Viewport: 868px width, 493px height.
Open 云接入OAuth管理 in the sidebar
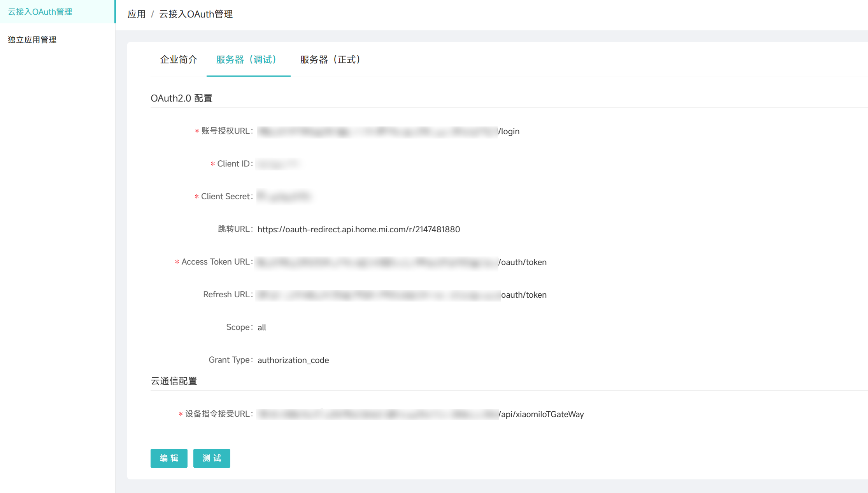pyautogui.click(x=40, y=12)
